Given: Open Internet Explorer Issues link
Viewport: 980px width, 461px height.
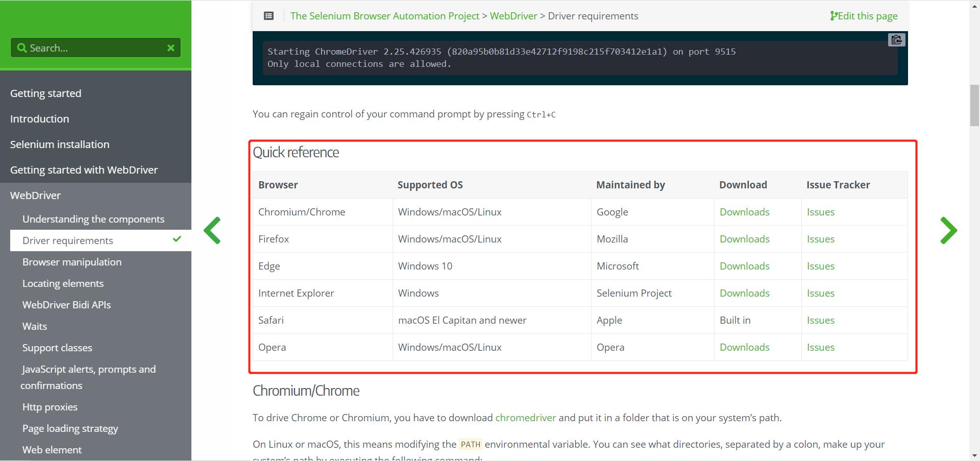Looking at the screenshot, I should [821, 293].
